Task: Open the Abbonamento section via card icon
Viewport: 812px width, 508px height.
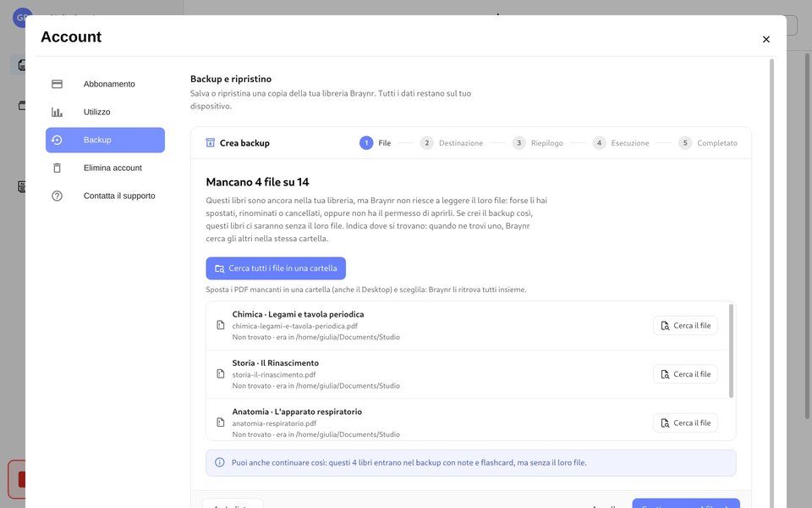Action: coord(57,84)
